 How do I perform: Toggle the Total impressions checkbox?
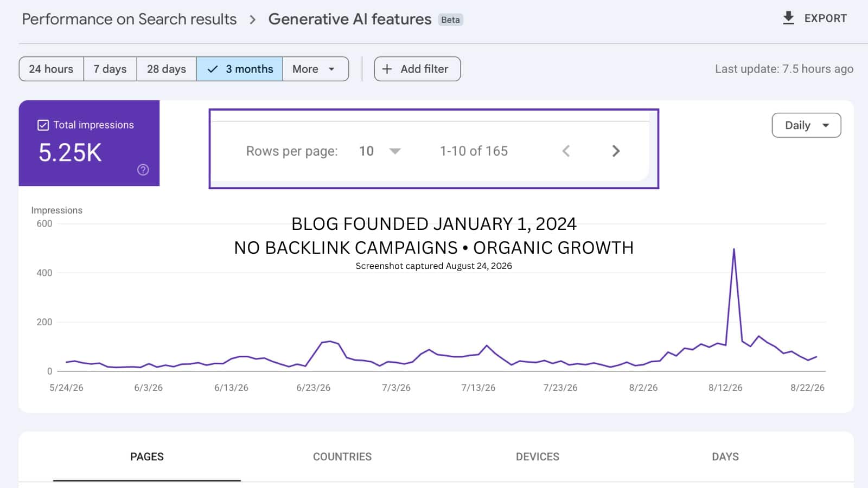pyautogui.click(x=43, y=125)
